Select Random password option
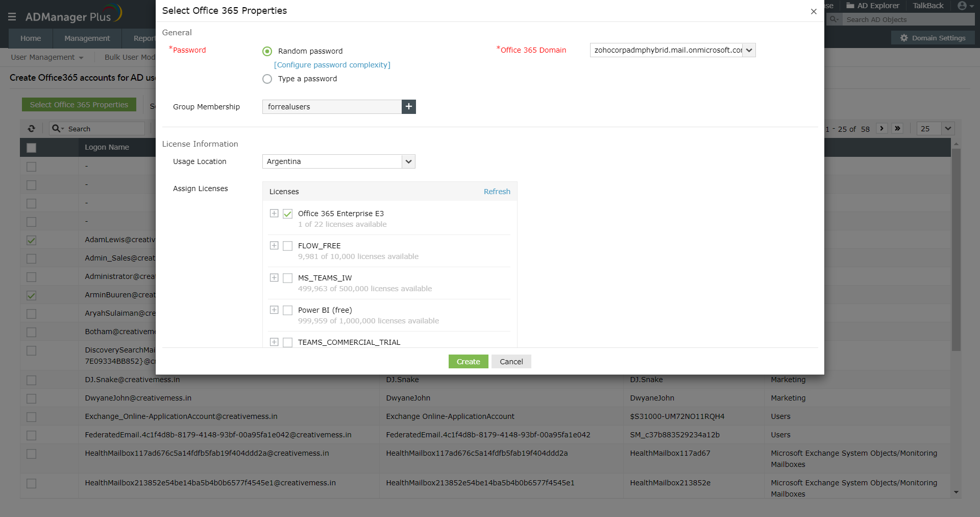Image resolution: width=980 pixels, height=517 pixels. point(267,51)
